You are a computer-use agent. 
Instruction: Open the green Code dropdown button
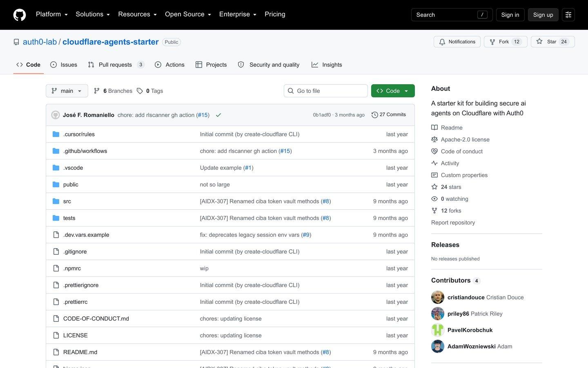[x=393, y=91]
